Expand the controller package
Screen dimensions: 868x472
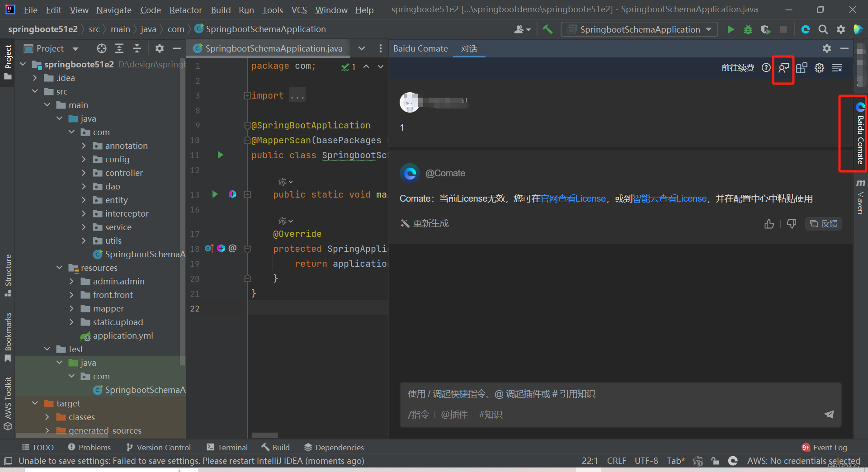click(84, 173)
